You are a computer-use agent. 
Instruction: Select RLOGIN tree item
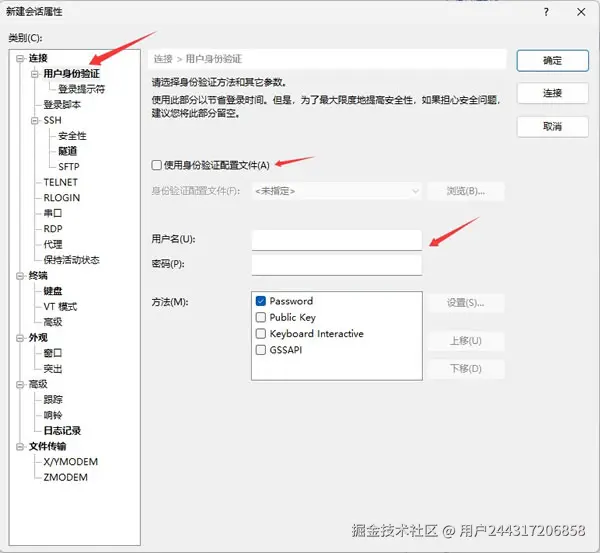coord(62,198)
